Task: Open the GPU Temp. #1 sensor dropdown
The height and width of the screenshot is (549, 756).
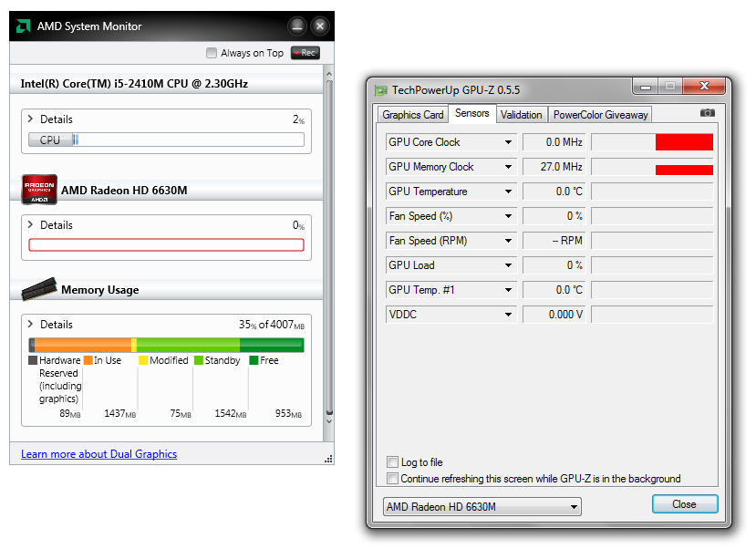Action: point(508,290)
